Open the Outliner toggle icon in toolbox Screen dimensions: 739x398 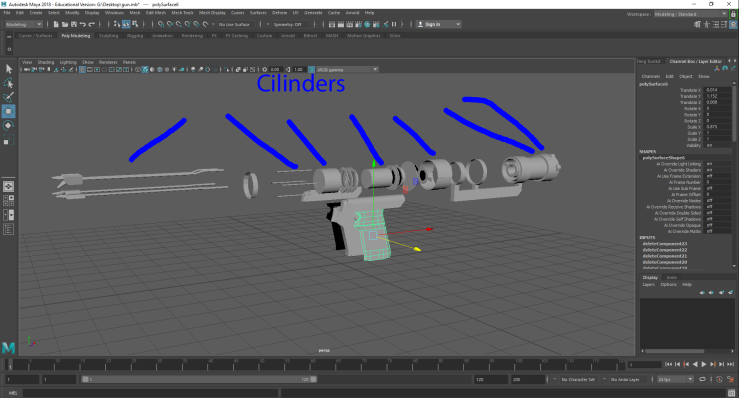(8, 230)
